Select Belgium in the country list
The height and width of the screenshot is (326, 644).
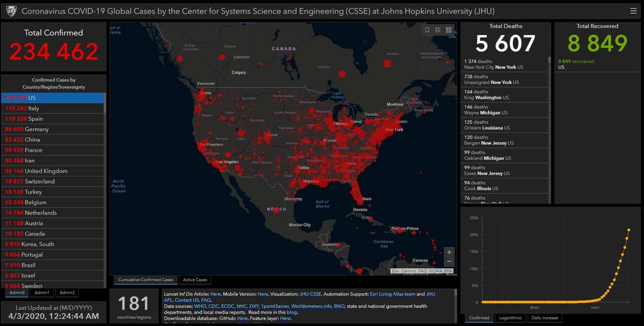coord(53,202)
